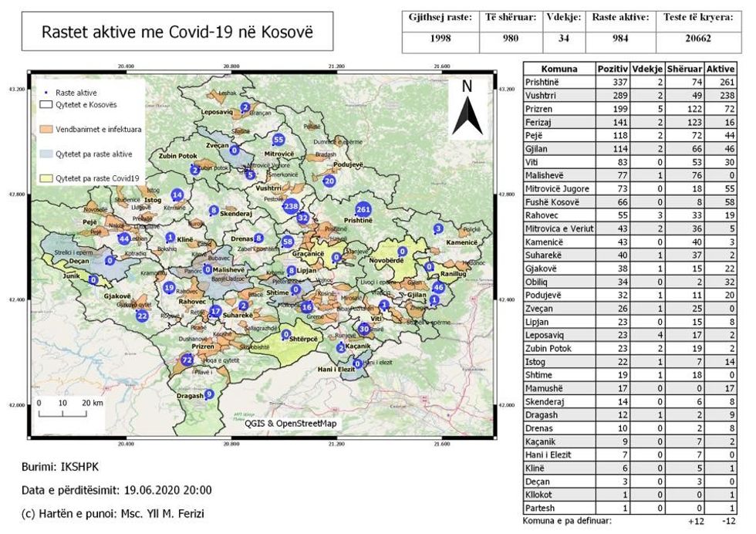Select the 'Aktive' column header in table
Image resolution: width=756 pixels, height=534 pixels.
tap(720, 69)
